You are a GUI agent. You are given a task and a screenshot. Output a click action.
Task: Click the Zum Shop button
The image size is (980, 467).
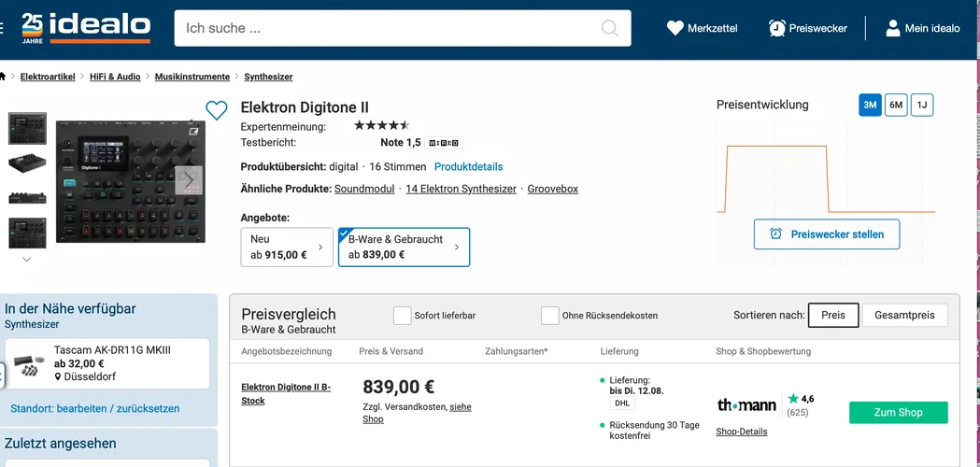[898, 413]
